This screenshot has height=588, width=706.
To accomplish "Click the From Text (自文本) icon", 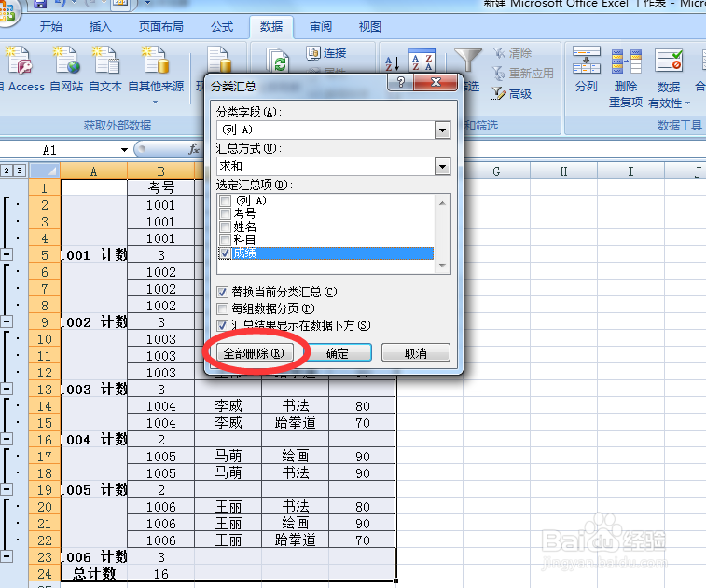I will [105, 61].
